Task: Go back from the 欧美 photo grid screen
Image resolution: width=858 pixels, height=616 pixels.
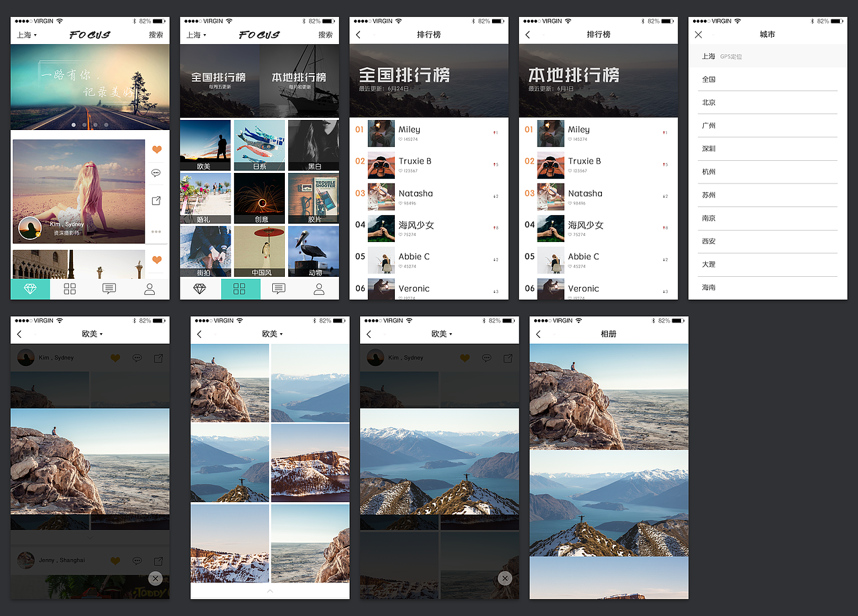Action: (199, 334)
